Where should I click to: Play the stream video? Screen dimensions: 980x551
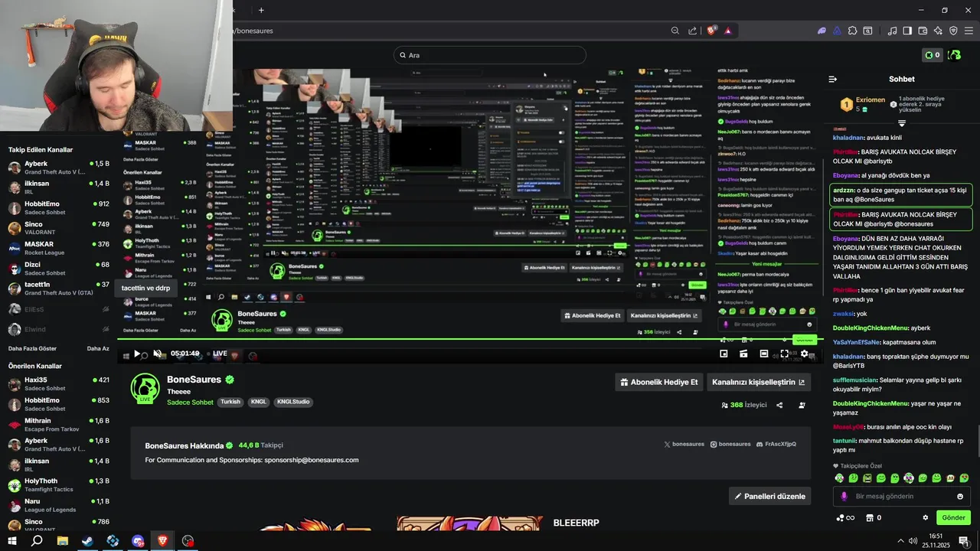click(137, 354)
